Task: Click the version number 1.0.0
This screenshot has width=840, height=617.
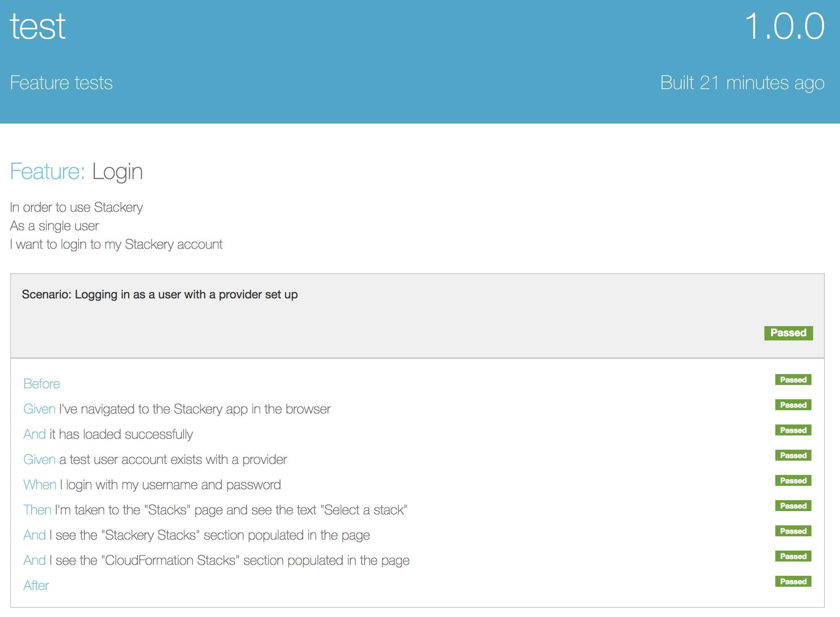Action: coord(784,26)
